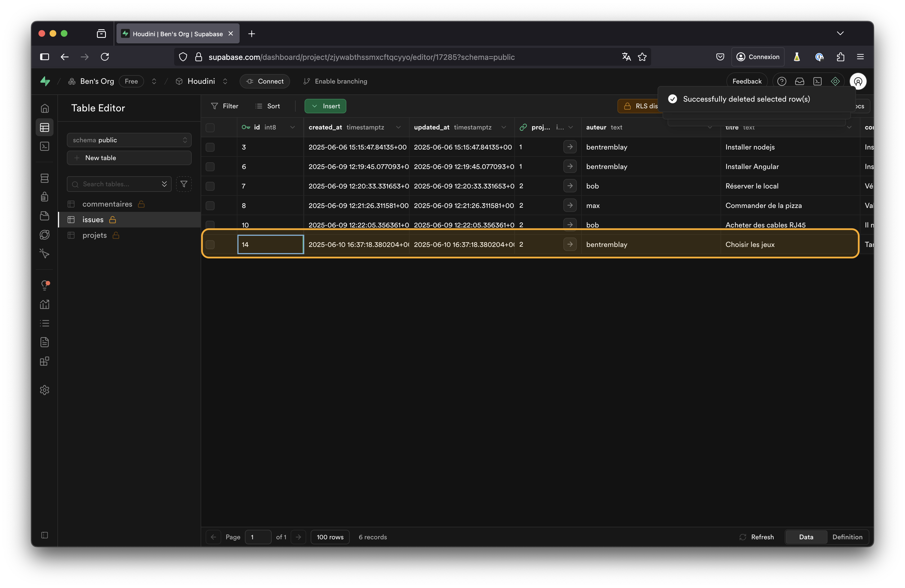Open the browser translate icon

pos(626,57)
